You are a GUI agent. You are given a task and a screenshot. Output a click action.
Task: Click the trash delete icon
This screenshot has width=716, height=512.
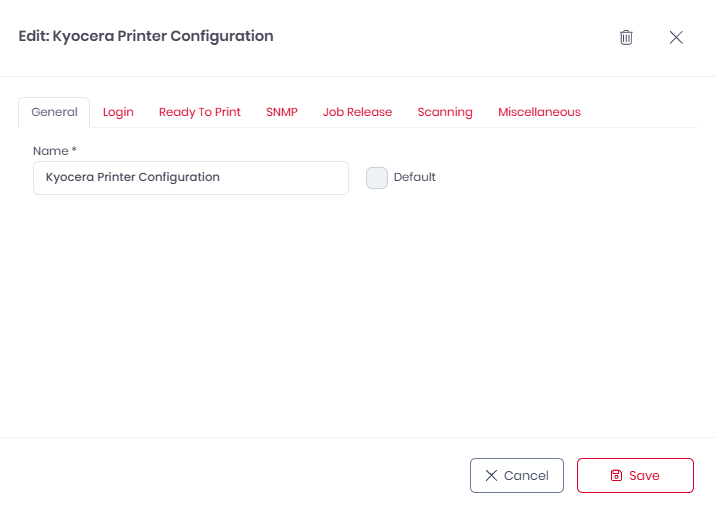[x=626, y=37]
